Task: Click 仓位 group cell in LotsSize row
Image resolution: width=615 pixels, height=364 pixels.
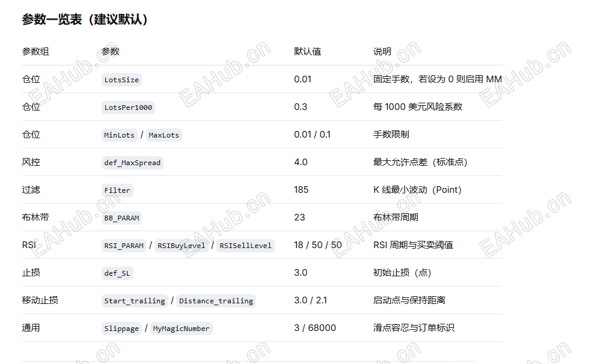Action: tap(31, 79)
